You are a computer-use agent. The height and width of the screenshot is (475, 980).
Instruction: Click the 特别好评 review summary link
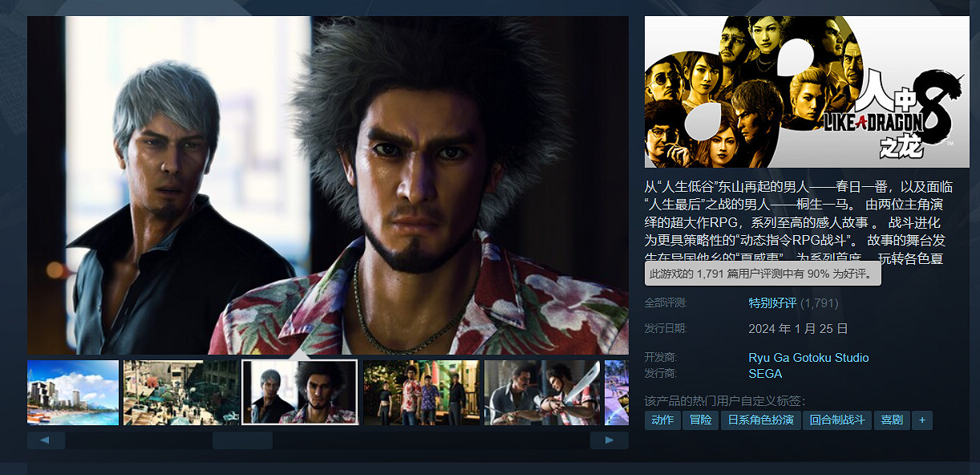tap(772, 303)
